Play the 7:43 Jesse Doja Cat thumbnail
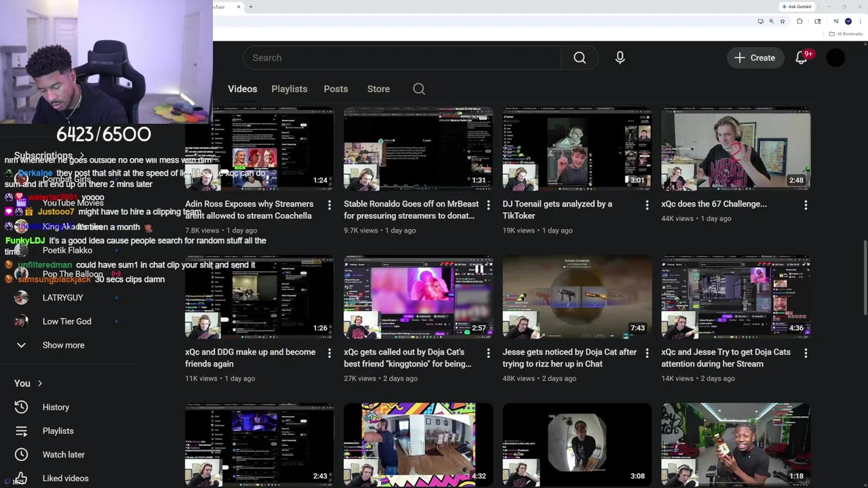The width and height of the screenshot is (868, 488). coord(576,297)
